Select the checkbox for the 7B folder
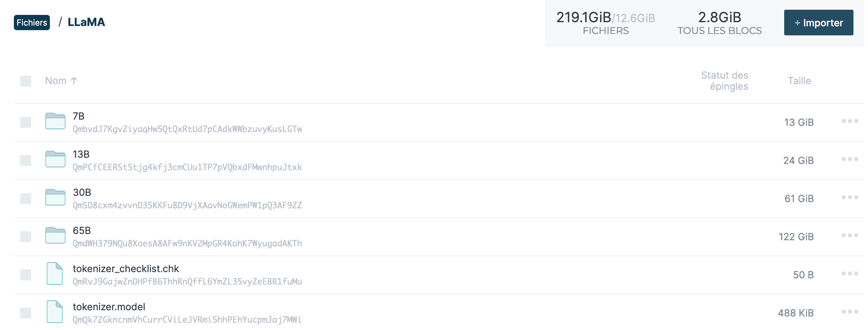This screenshot has width=868, height=330. 26,122
